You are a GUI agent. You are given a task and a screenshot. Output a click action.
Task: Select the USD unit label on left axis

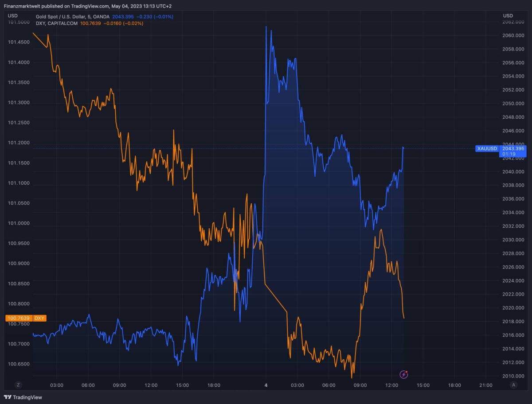tap(12, 16)
